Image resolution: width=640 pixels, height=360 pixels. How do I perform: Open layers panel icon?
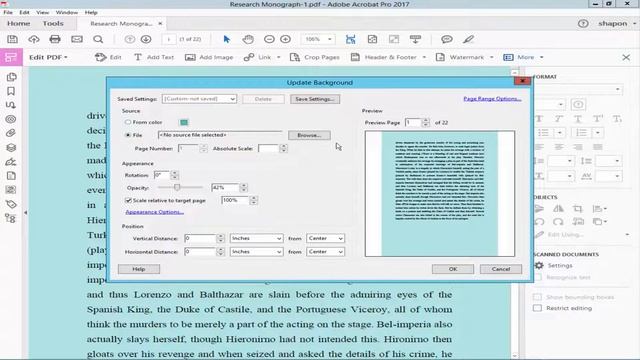coord(11,147)
